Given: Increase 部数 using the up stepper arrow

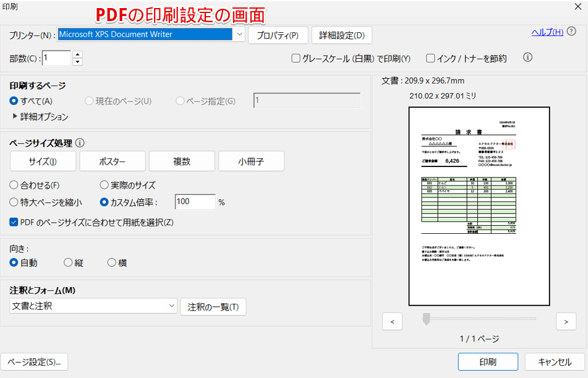Looking at the screenshot, I should coord(77,54).
